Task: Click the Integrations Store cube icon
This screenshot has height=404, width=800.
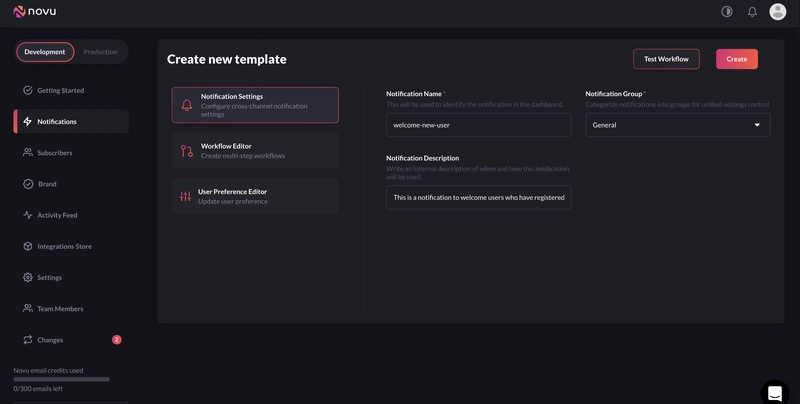Action: (x=28, y=246)
